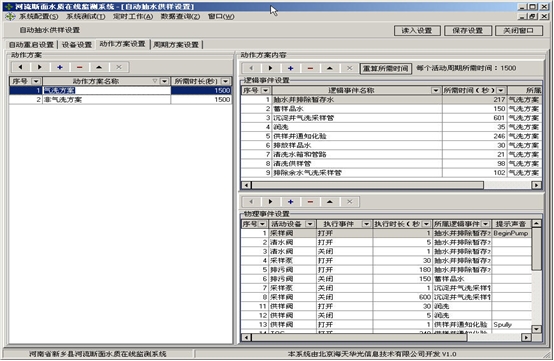Image resolution: width=554 pixels, height=361 pixels.
Task: Open 窗口(W) menu
Action: (221, 16)
